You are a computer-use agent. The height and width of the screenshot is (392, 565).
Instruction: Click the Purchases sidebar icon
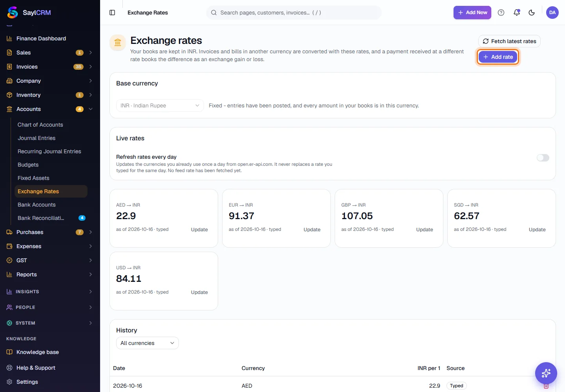point(9,232)
